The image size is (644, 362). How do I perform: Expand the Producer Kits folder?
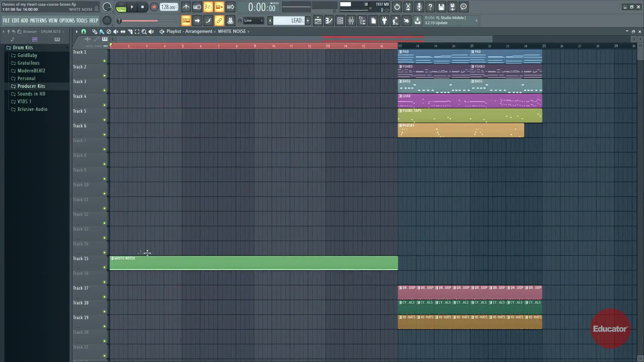(x=31, y=86)
